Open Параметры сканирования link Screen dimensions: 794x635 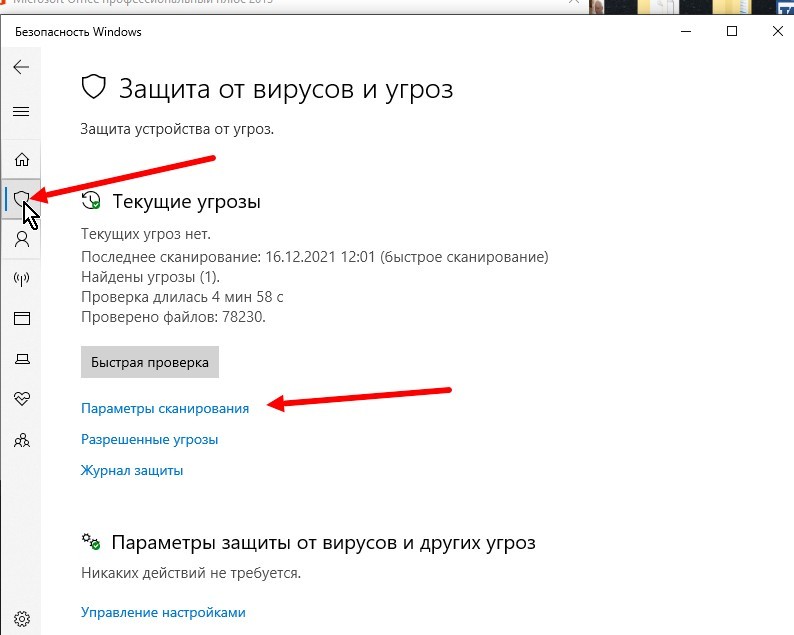point(165,409)
